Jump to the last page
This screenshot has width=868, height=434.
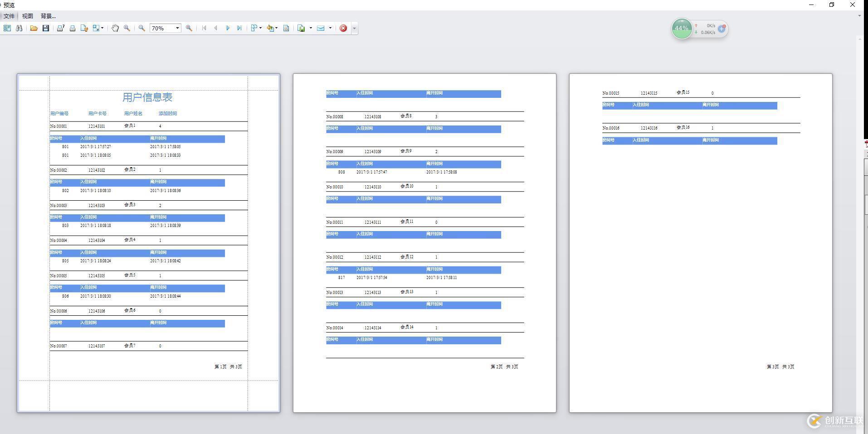click(x=239, y=28)
